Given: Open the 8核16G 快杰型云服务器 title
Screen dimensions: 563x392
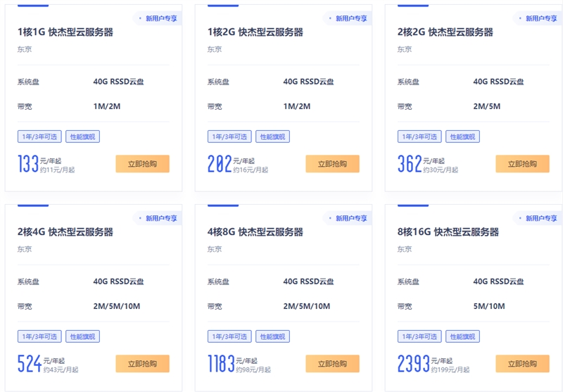Looking at the screenshot, I should click(448, 232).
